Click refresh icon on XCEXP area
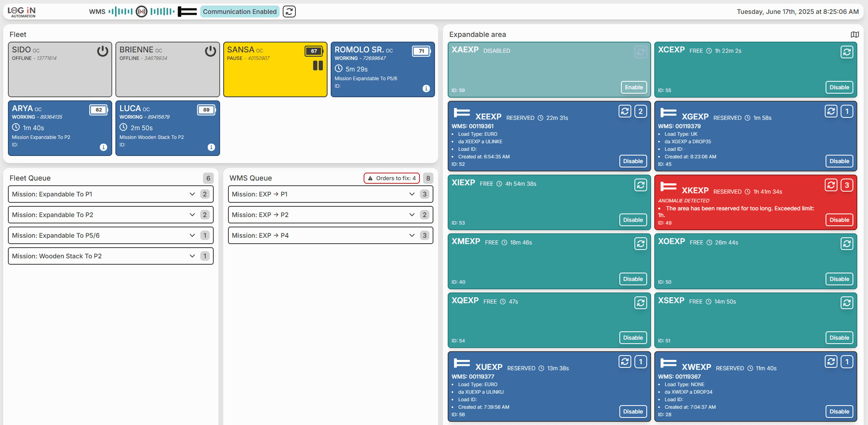 847,52
